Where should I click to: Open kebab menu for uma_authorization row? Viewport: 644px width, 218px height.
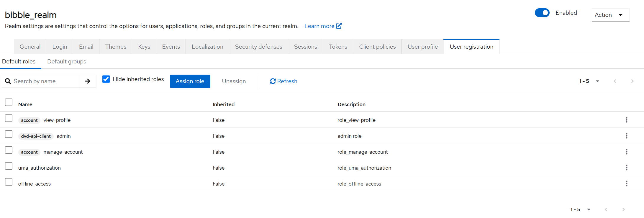pyautogui.click(x=626, y=168)
